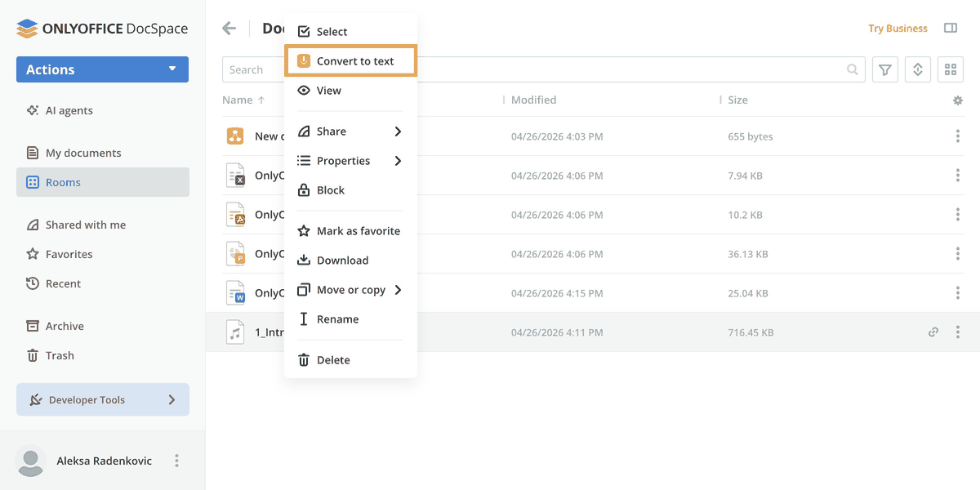Viewport: 980px width, 490px height.
Task: Click into the Search field
Action: pyautogui.click(x=543, y=69)
